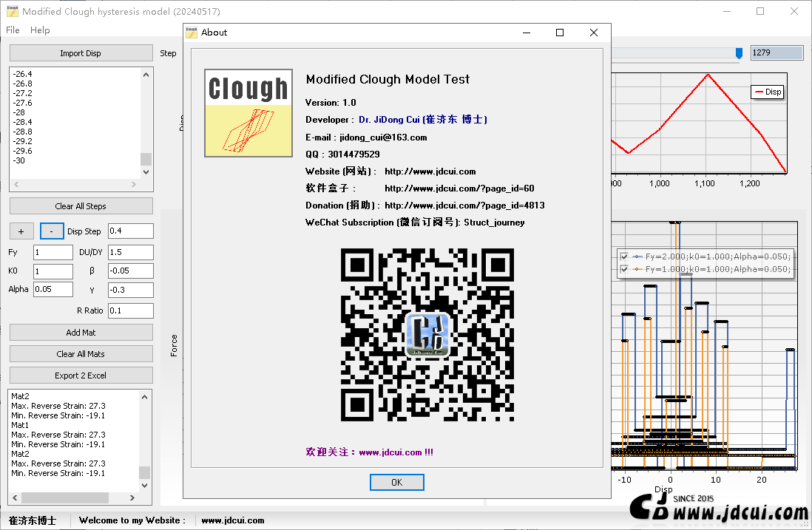Open the Help menu
The image size is (812, 530).
click(x=40, y=30)
